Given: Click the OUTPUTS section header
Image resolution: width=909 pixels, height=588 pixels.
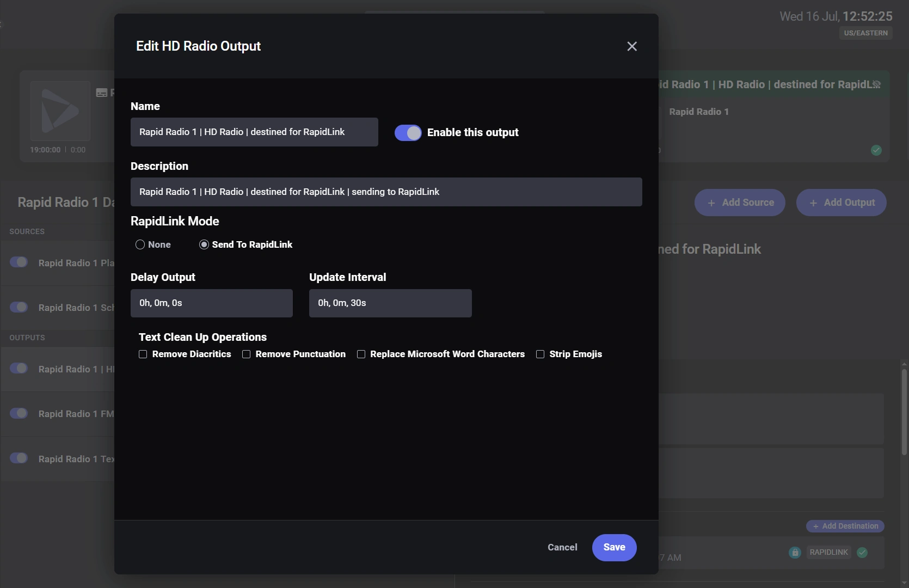Looking at the screenshot, I should tap(27, 338).
